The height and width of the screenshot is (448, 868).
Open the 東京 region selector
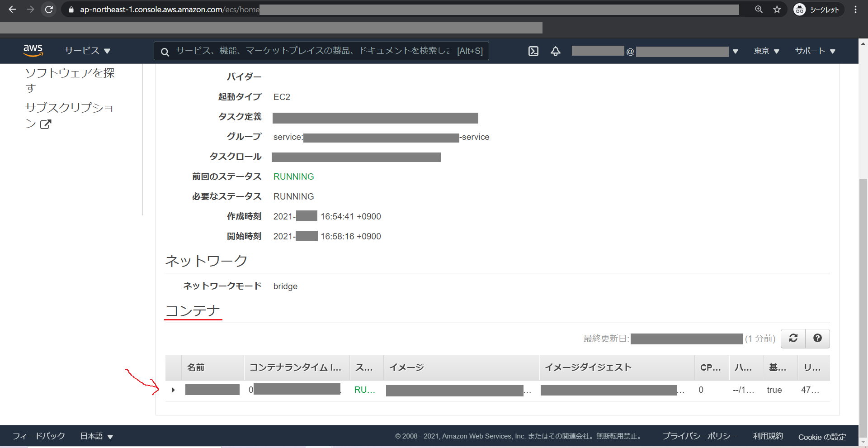coord(766,51)
